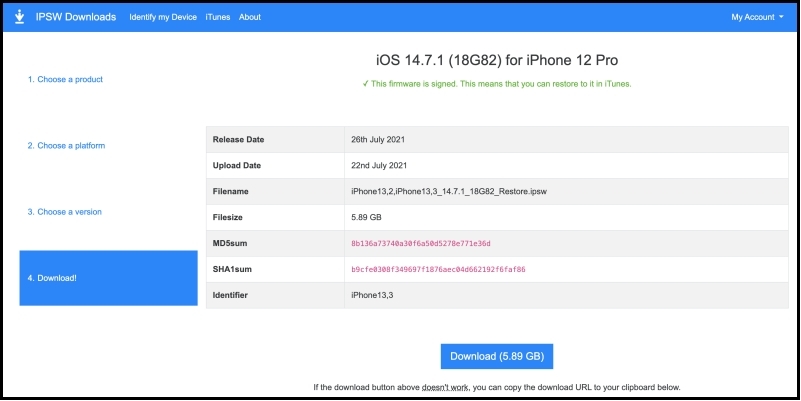This screenshot has height=401, width=801.
Task: Click the Release Date value 26th July 2021
Action: pos(377,139)
